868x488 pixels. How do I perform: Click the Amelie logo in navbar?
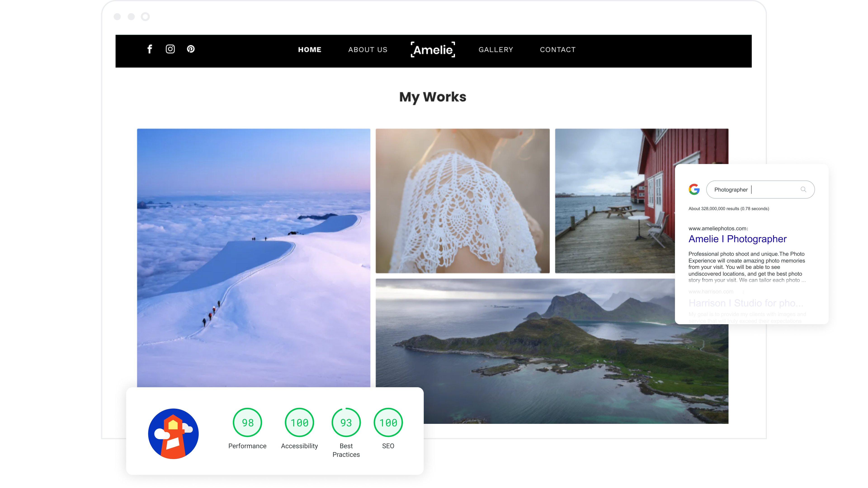(x=433, y=50)
